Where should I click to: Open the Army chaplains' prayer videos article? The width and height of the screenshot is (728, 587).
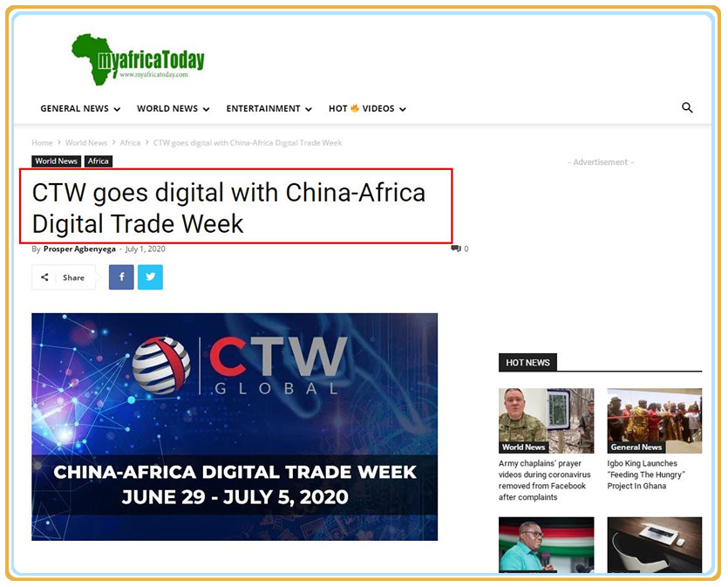click(545, 481)
